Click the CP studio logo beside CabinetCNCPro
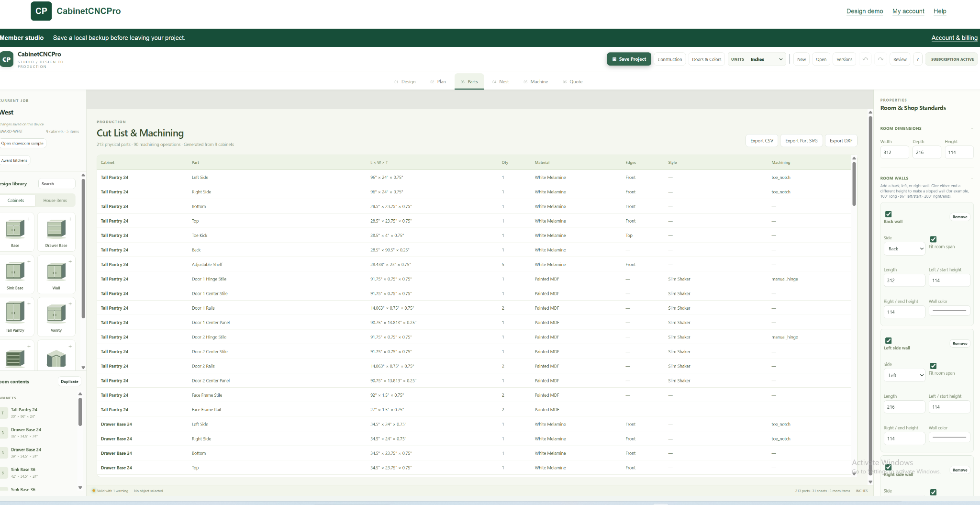Image resolution: width=980 pixels, height=505 pixels. (x=7, y=59)
